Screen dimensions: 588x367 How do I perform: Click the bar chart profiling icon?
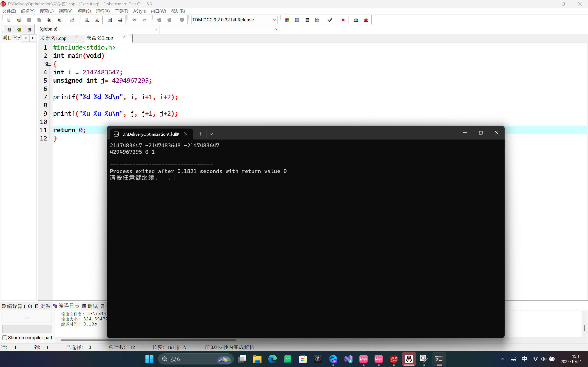click(356, 20)
